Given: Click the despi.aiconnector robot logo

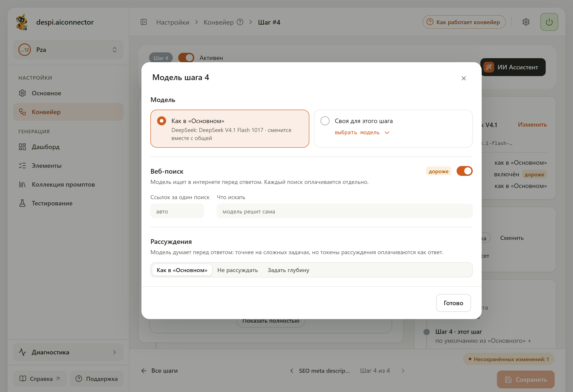Looking at the screenshot, I should (x=22, y=22).
